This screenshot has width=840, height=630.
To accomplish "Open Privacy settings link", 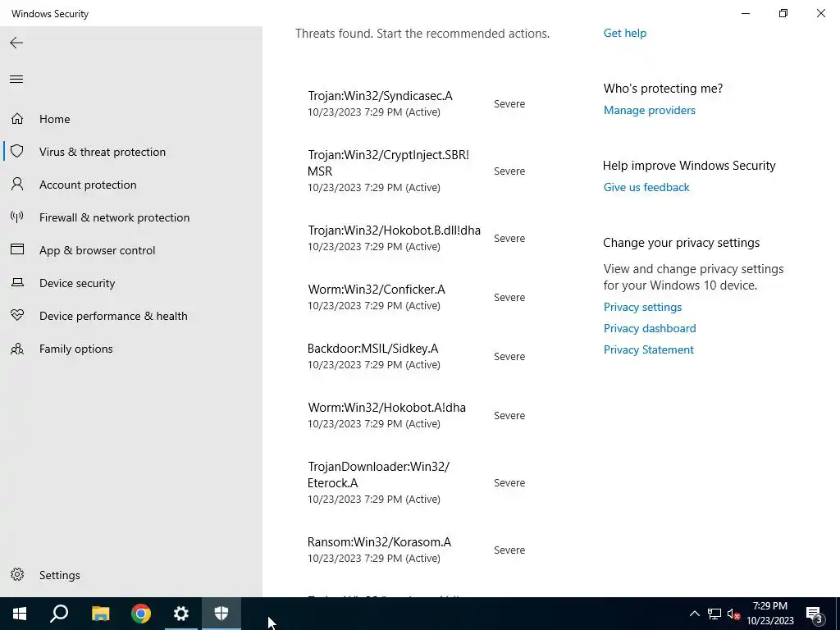I will point(642,307).
